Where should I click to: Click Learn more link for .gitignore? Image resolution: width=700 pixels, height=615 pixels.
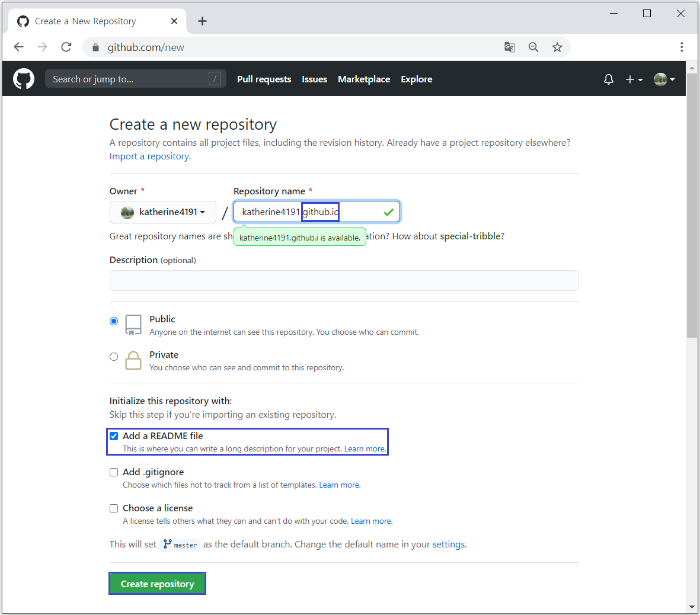[340, 485]
